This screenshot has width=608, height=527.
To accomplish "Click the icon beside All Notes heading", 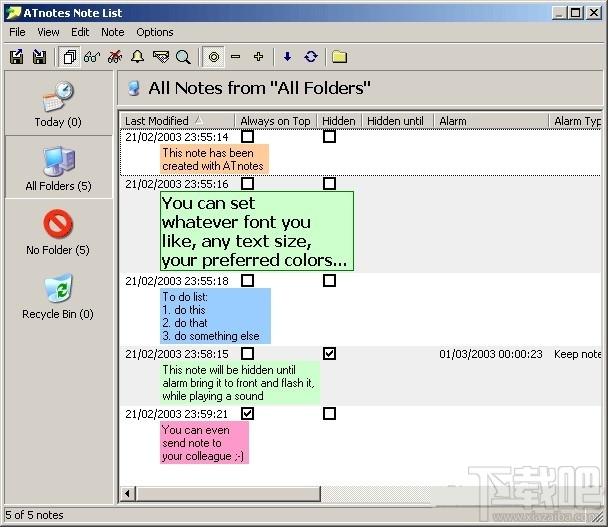I will [134, 88].
